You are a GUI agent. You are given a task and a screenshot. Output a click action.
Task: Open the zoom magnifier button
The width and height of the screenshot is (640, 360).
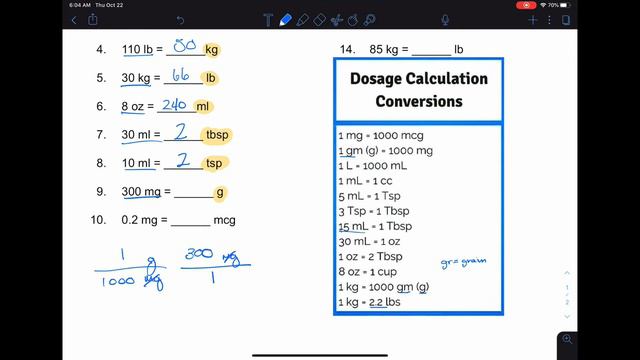(x=567, y=339)
